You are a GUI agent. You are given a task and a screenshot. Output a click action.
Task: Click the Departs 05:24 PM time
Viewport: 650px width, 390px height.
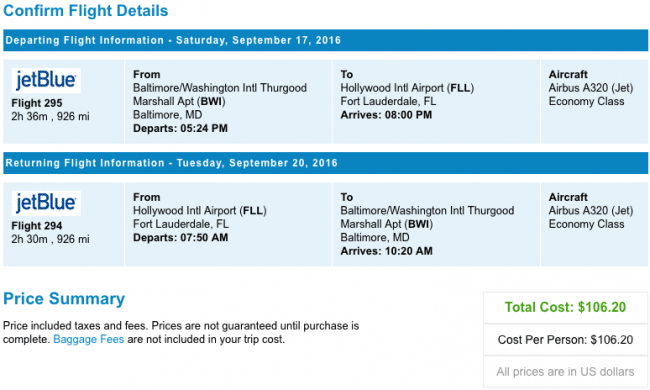click(180, 128)
